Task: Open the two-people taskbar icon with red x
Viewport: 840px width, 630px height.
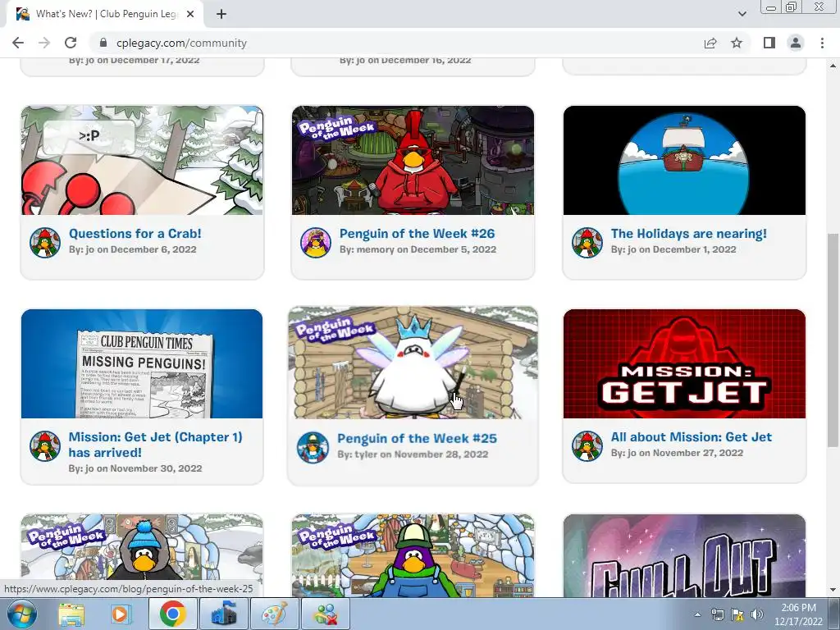Action: click(x=325, y=614)
